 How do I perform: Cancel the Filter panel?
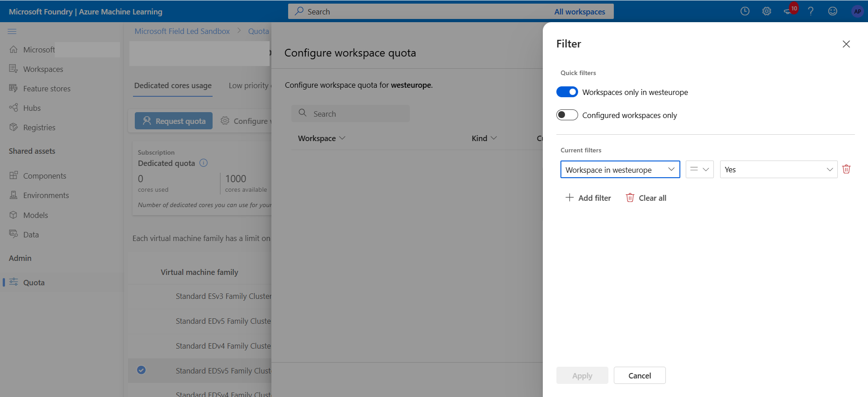pyautogui.click(x=640, y=375)
